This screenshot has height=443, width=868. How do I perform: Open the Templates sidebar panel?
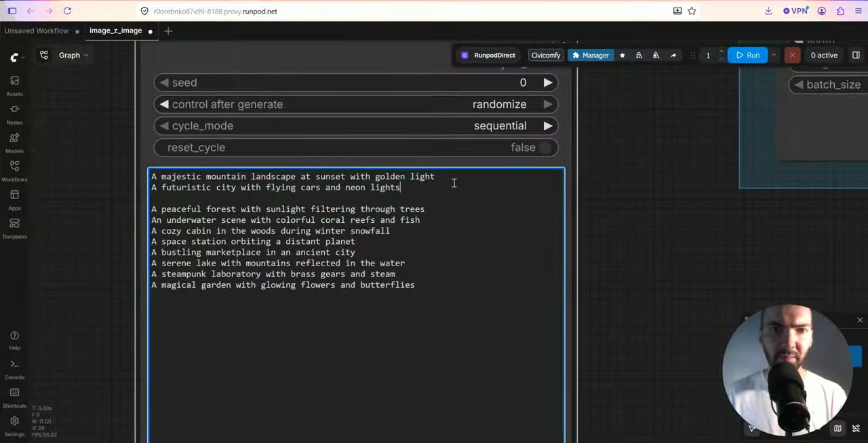click(14, 228)
